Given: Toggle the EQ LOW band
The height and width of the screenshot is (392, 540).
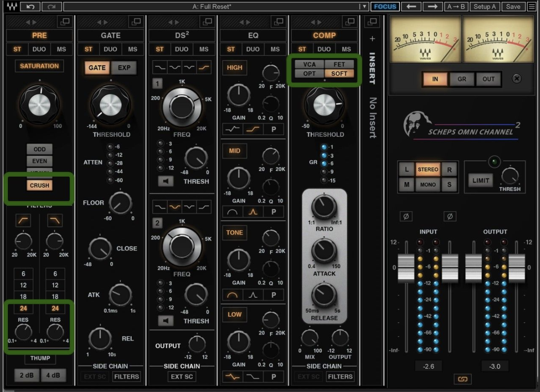Looking at the screenshot, I should click(234, 314).
